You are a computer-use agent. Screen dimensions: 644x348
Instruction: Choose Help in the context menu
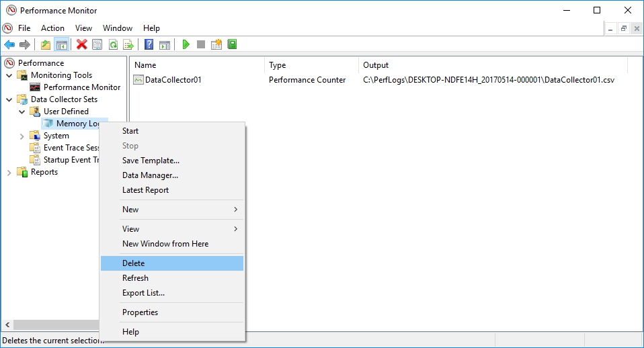pyautogui.click(x=172, y=332)
